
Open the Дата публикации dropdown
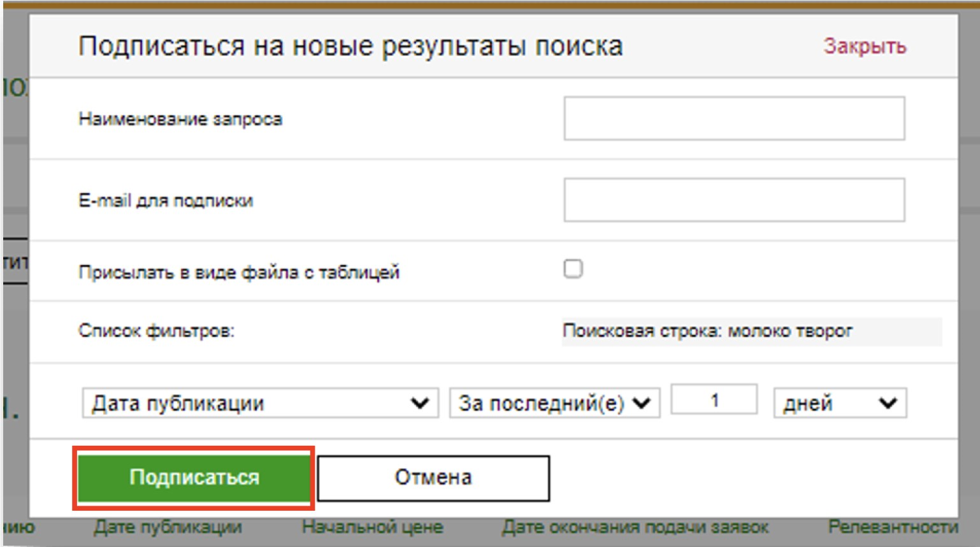point(260,403)
